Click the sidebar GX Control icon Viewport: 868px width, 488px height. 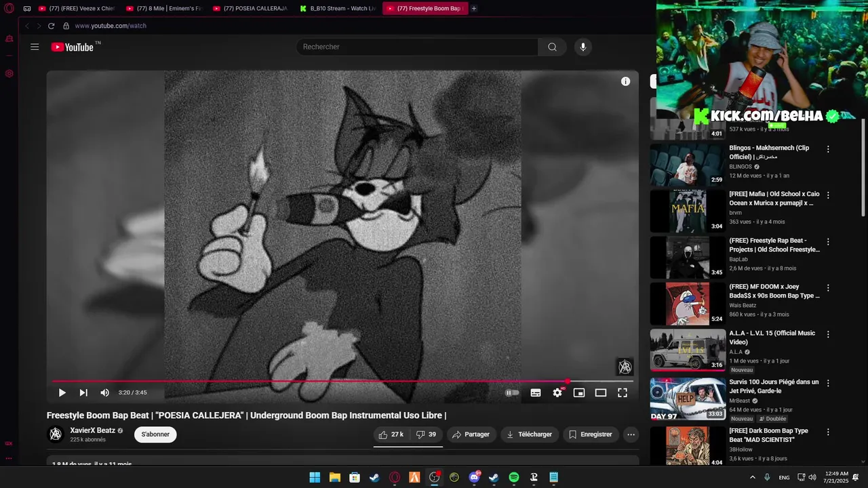point(9,73)
